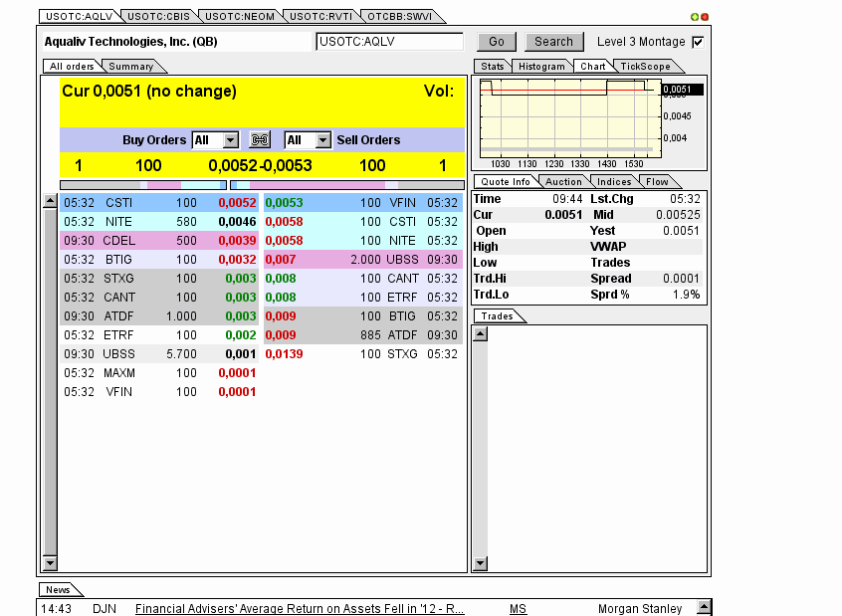842x616 pixels.
Task: Select CDEL buy order of 500
Action: [x=159, y=241]
